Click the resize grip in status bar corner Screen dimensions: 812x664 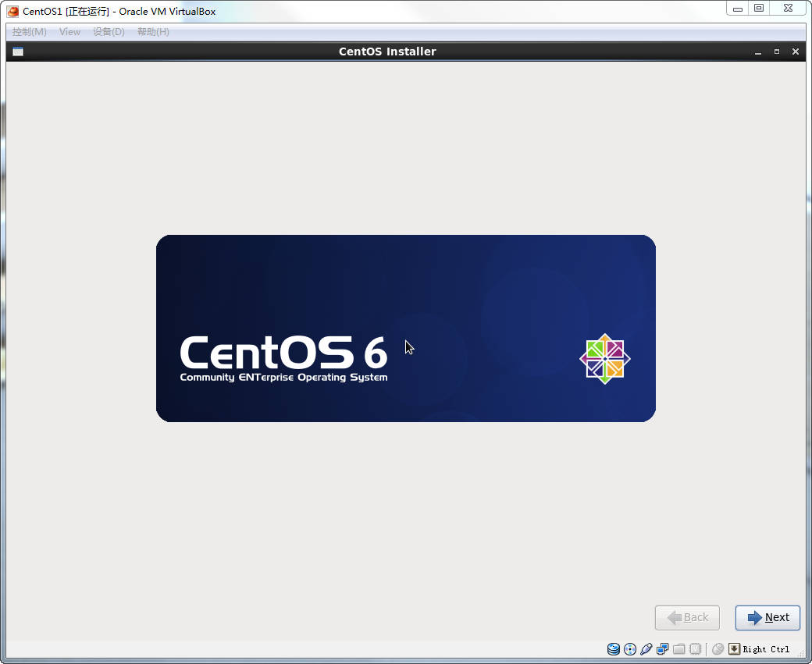pyautogui.click(x=801, y=654)
